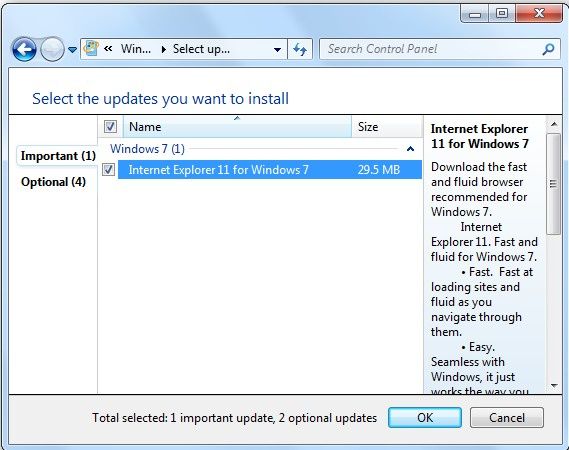The width and height of the screenshot is (569, 450).
Task: Go back with the blue Back arrow
Action: point(24,49)
